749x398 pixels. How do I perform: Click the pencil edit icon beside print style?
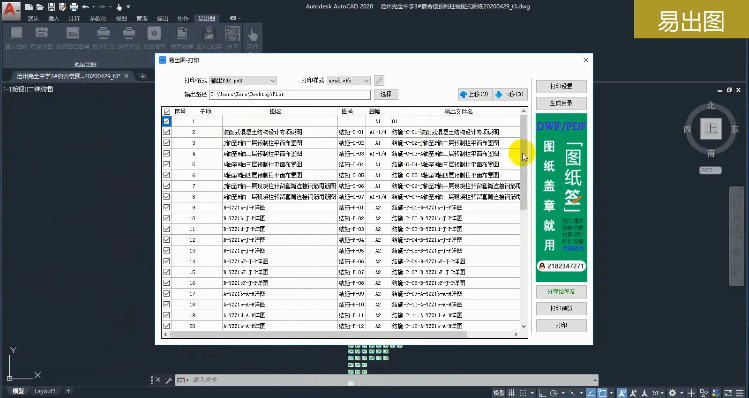[x=379, y=81]
